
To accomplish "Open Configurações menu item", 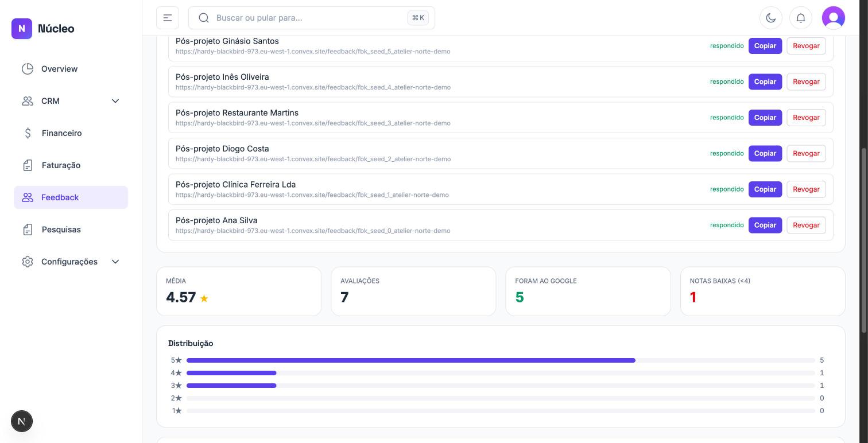I will point(71,262).
